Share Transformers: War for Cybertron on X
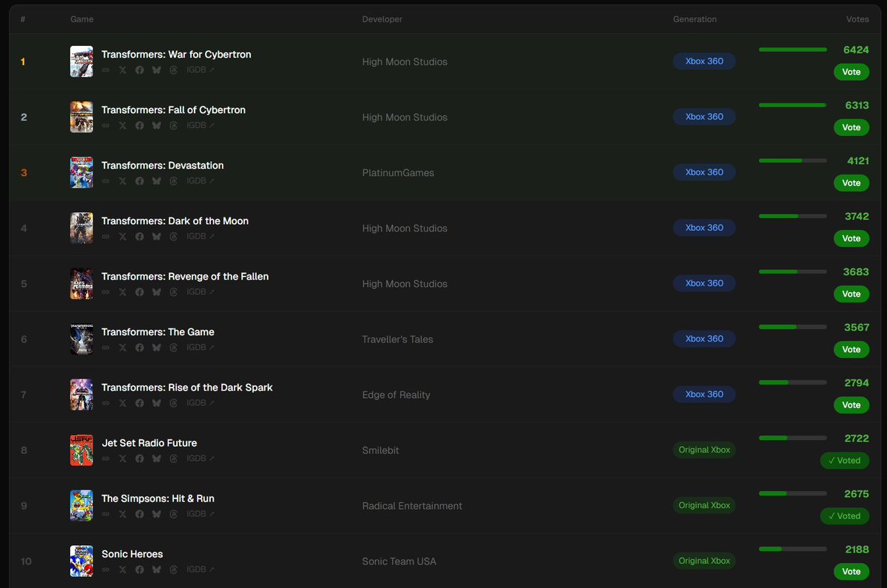 coord(123,70)
